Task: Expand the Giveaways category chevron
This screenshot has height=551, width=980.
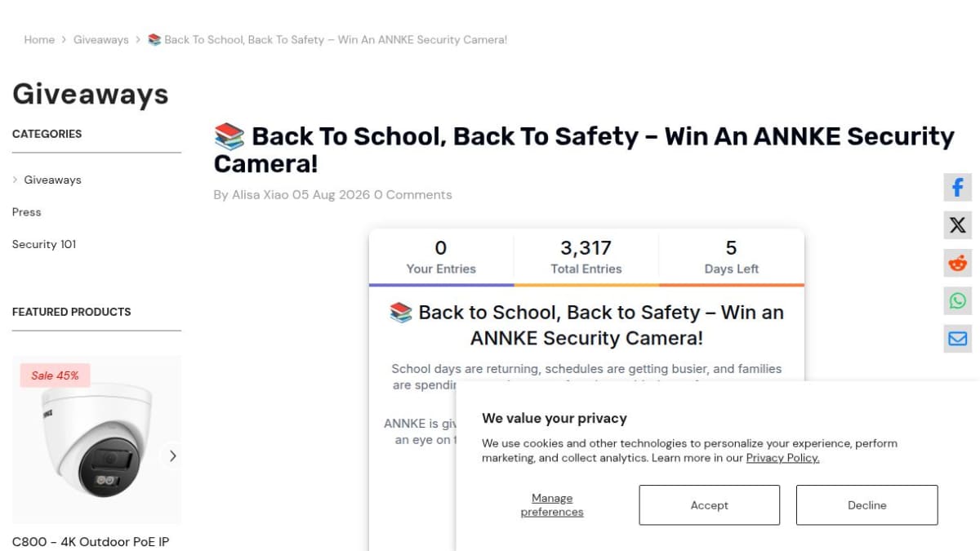Action: [x=16, y=180]
